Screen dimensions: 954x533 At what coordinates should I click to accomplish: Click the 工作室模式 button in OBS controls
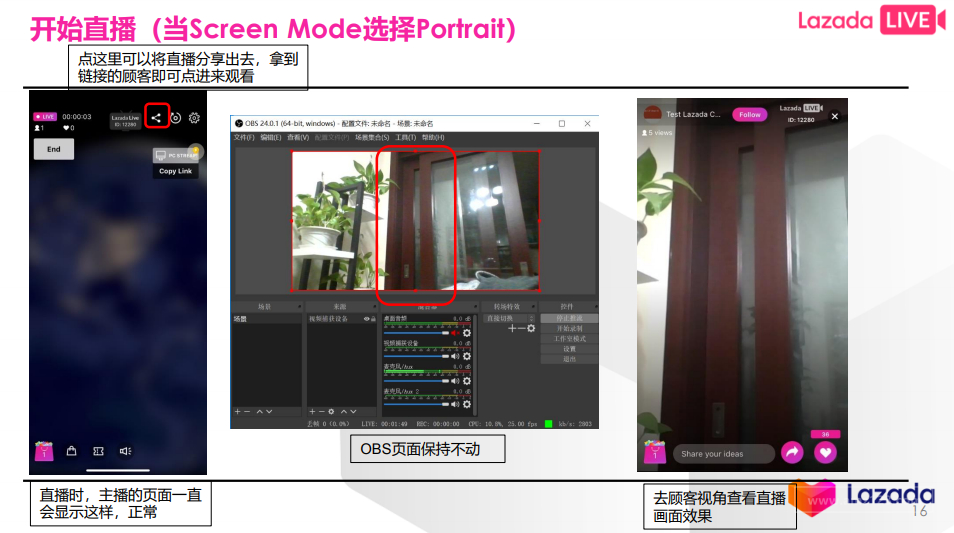coord(569,339)
